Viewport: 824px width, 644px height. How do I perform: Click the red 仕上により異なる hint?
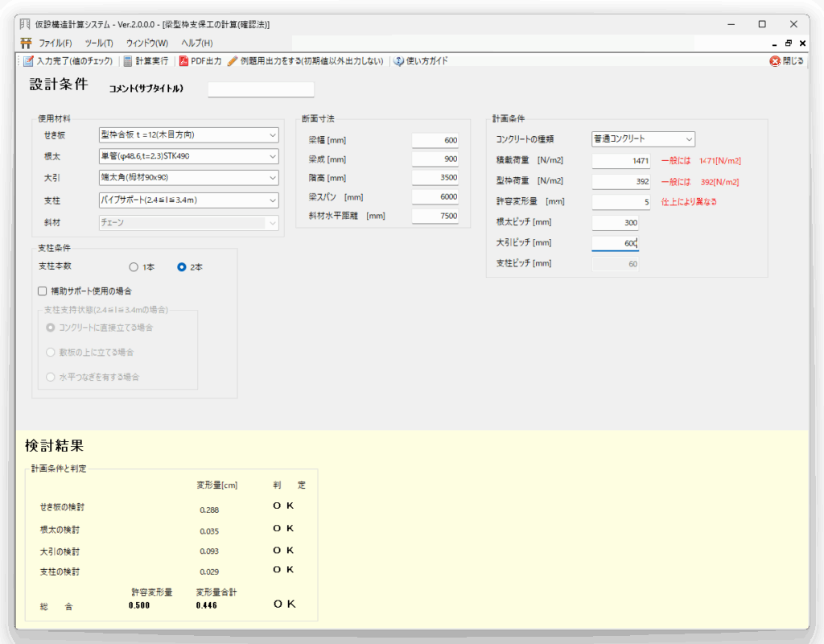pyautogui.click(x=689, y=202)
